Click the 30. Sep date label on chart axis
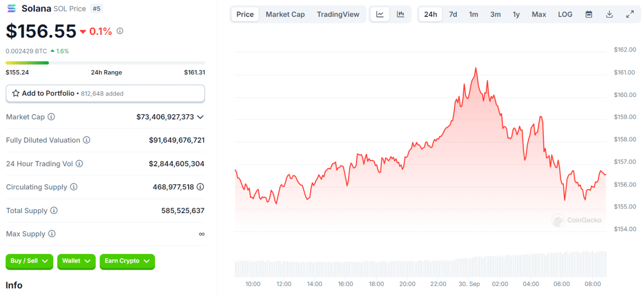The width and height of the screenshot is (644, 294). click(x=469, y=284)
